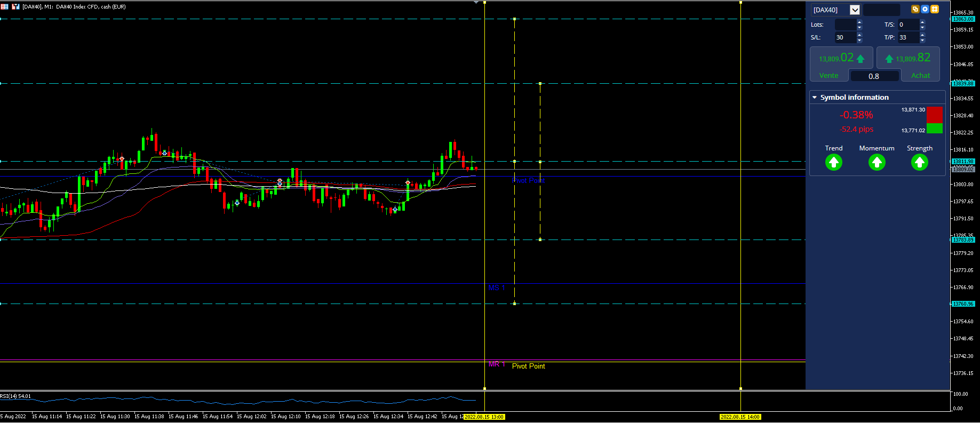Image resolution: width=980 pixels, height=423 pixels.
Task: Click the green Trend arrow indicator
Action: [x=834, y=162]
